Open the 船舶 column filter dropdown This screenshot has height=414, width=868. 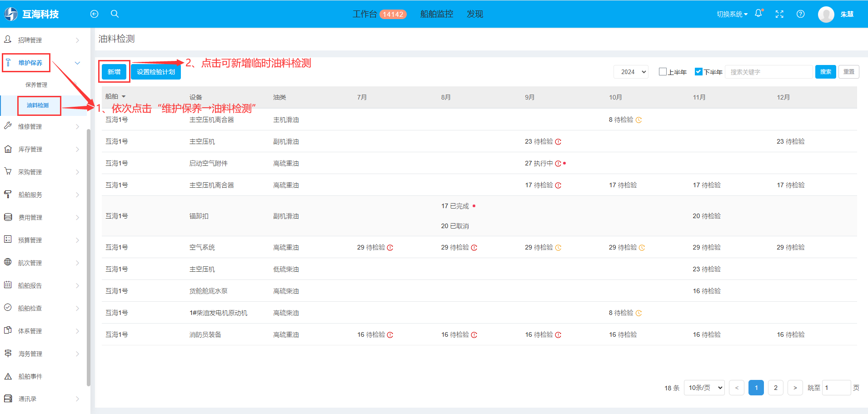124,97
